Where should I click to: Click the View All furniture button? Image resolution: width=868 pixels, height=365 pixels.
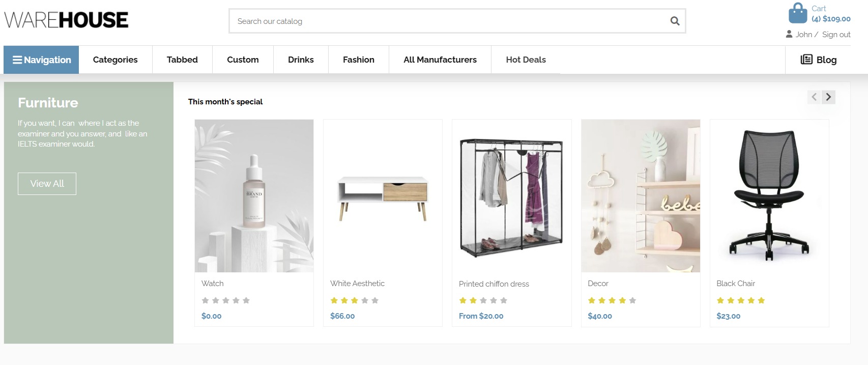tap(47, 184)
